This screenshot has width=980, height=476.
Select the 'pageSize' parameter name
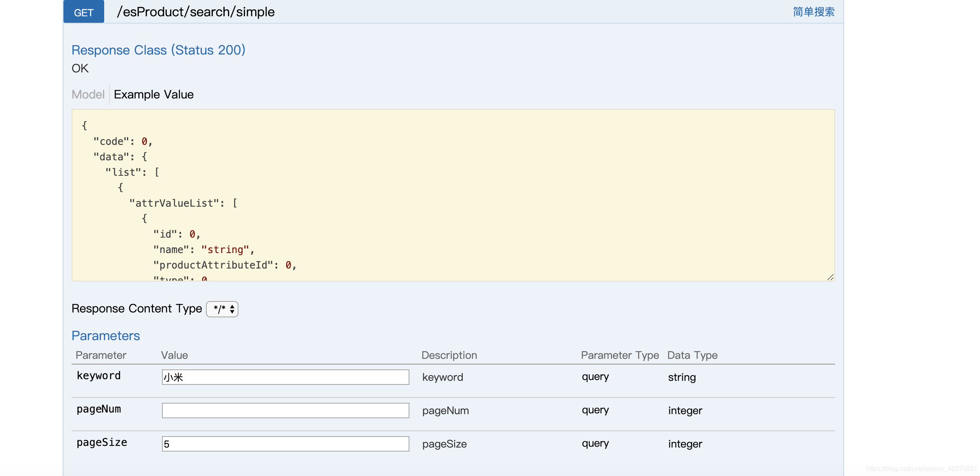[x=102, y=442]
